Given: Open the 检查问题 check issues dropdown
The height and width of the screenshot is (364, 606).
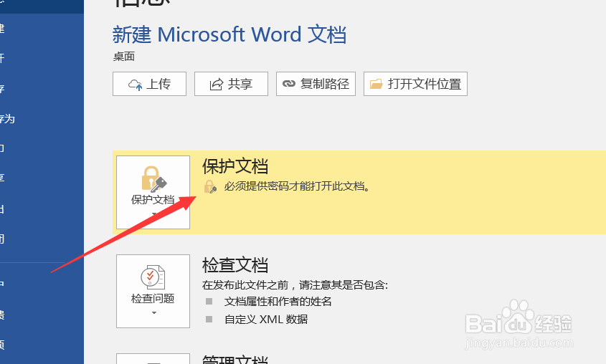Looking at the screenshot, I should (x=153, y=291).
